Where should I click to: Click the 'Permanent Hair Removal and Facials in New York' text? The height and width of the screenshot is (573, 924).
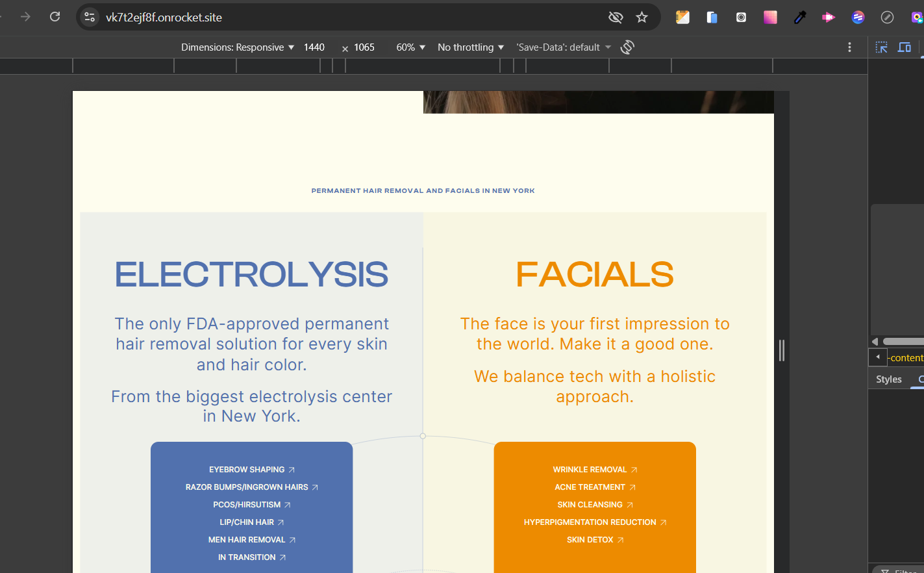click(423, 191)
